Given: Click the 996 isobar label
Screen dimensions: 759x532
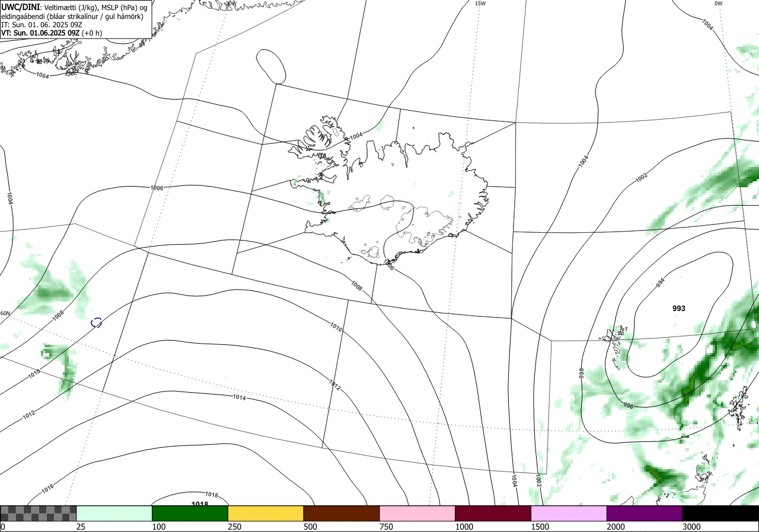Looking at the screenshot, I should pos(629,405).
